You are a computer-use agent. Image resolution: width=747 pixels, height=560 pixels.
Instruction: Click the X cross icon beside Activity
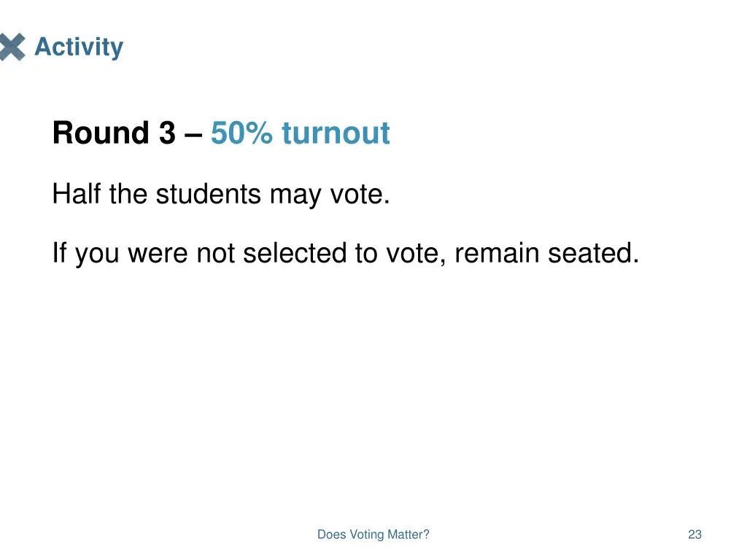point(12,47)
